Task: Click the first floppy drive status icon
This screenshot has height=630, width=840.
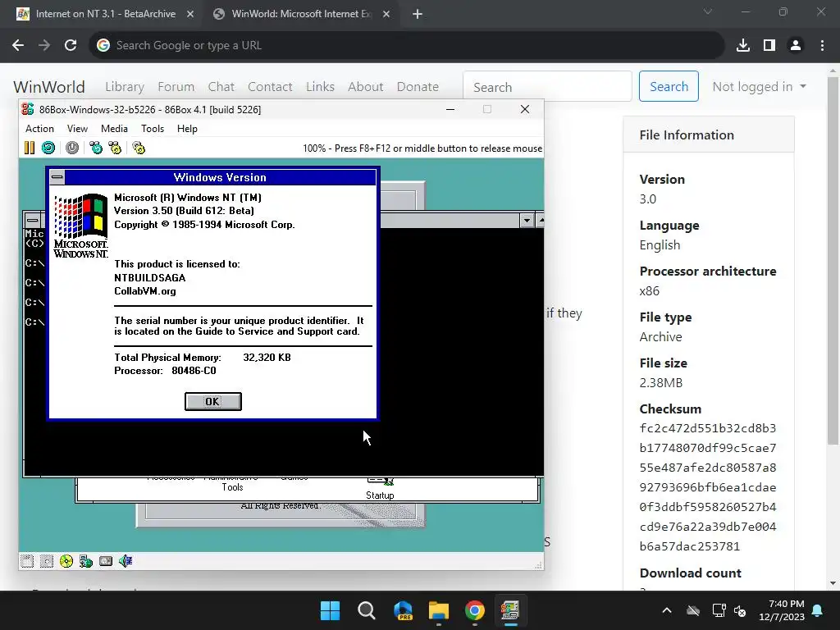Action: click(x=27, y=561)
